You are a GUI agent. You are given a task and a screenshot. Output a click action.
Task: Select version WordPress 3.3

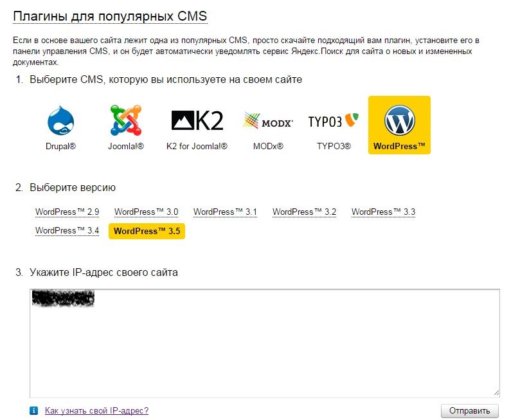coord(383,212)
